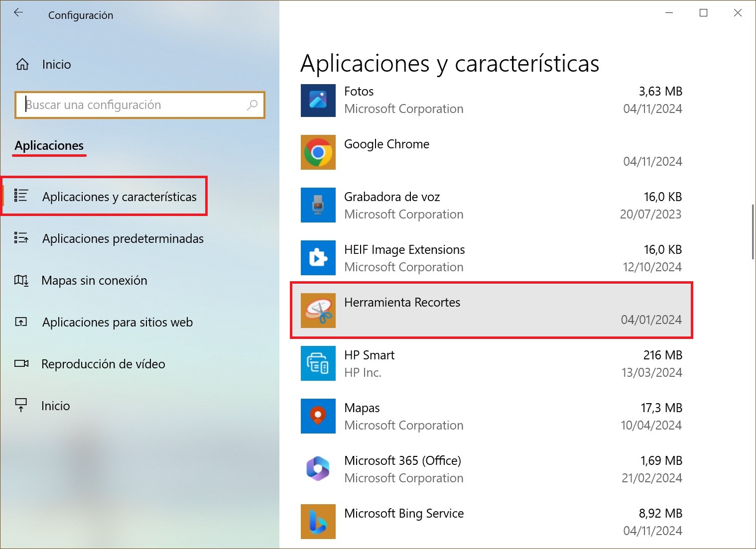The image size is (756, 549).
Task: Click the Reproducción de vídeo camera icon
Action: coord(21,363)
